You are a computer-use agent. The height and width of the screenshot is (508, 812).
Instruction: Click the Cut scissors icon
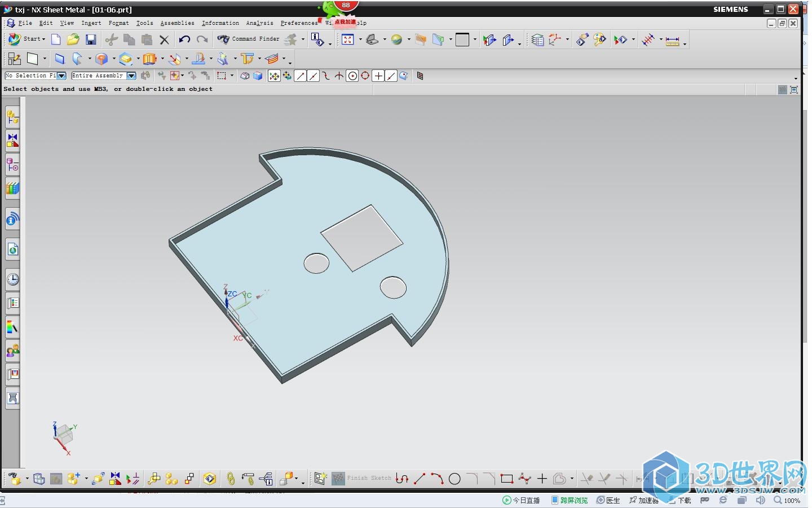(112, 40)
